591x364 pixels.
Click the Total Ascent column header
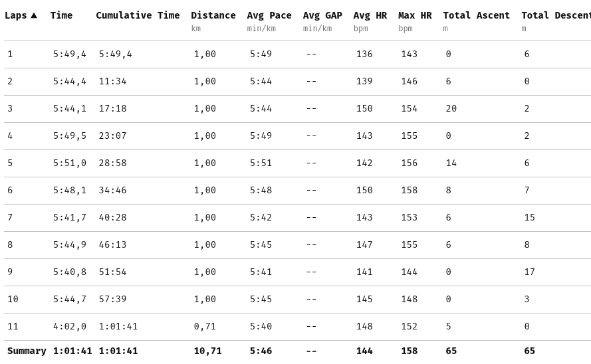pos(476,15)
